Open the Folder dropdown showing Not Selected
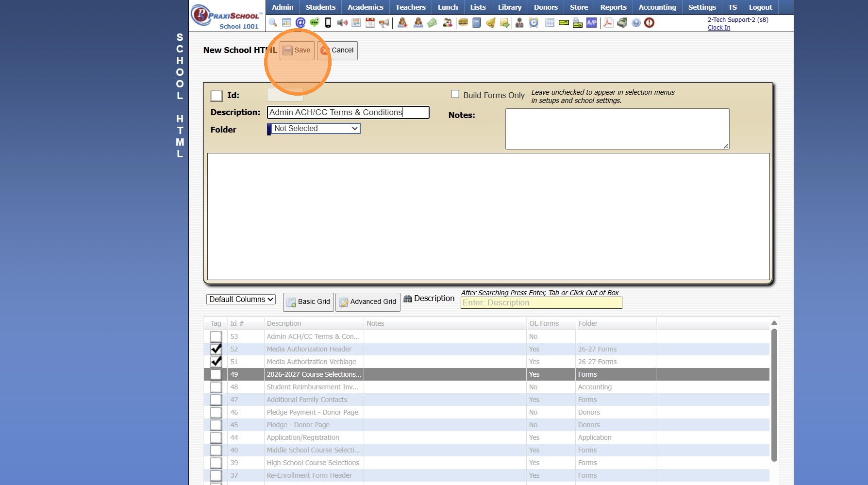The image size is (868, 485). pos(316,129)
